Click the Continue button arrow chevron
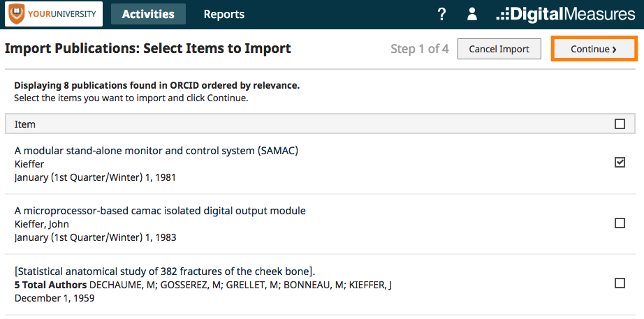644x319 pixels. pos(614,50)
